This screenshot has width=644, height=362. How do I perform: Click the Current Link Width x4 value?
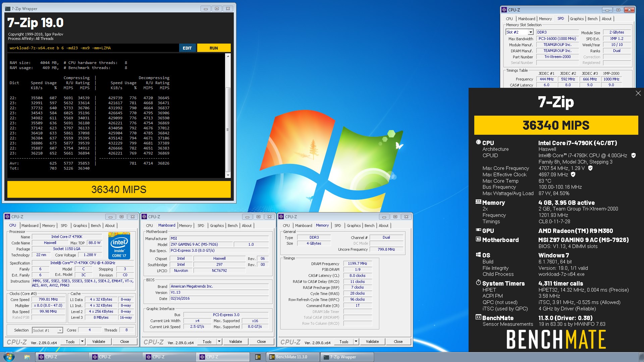(x=197, y=321)
